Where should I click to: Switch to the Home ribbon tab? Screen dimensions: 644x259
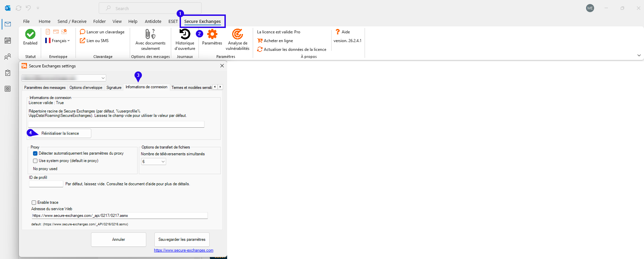pos(44,21)
